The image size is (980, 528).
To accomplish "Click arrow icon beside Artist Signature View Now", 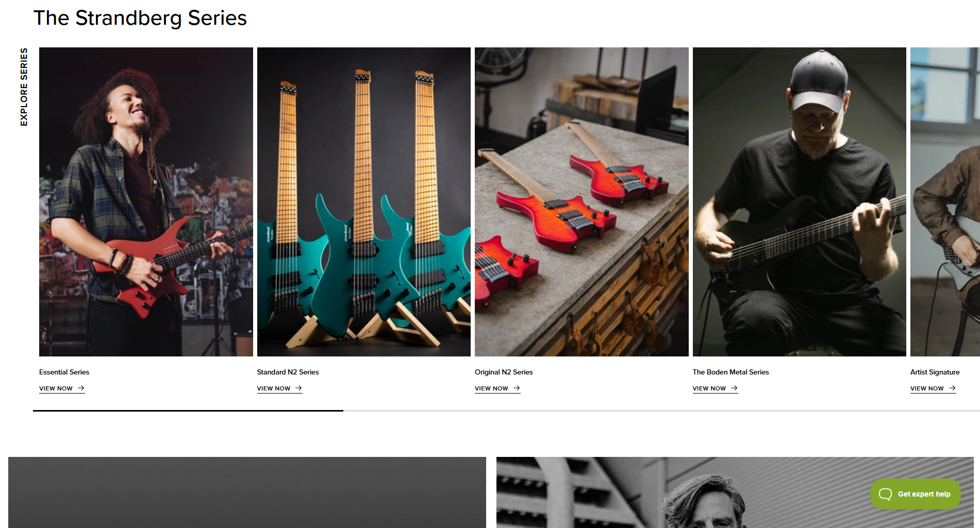I will [x=952, y=388].
